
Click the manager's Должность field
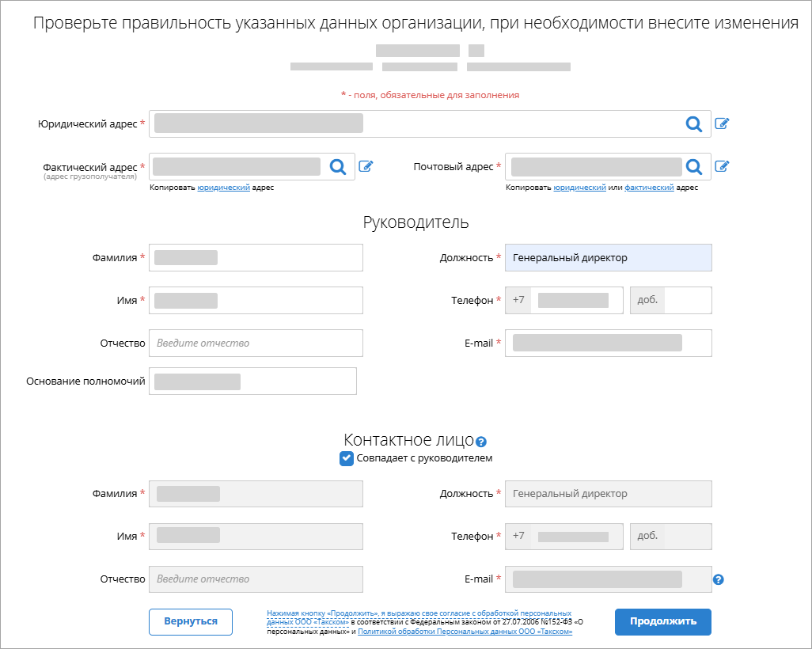click(608, 258)
